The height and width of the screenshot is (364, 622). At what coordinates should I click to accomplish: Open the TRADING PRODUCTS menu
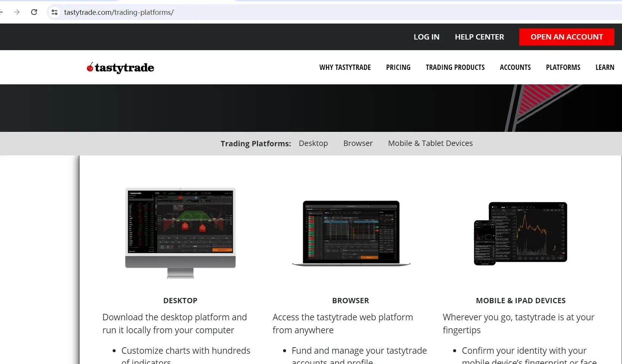tap(455, 67)
